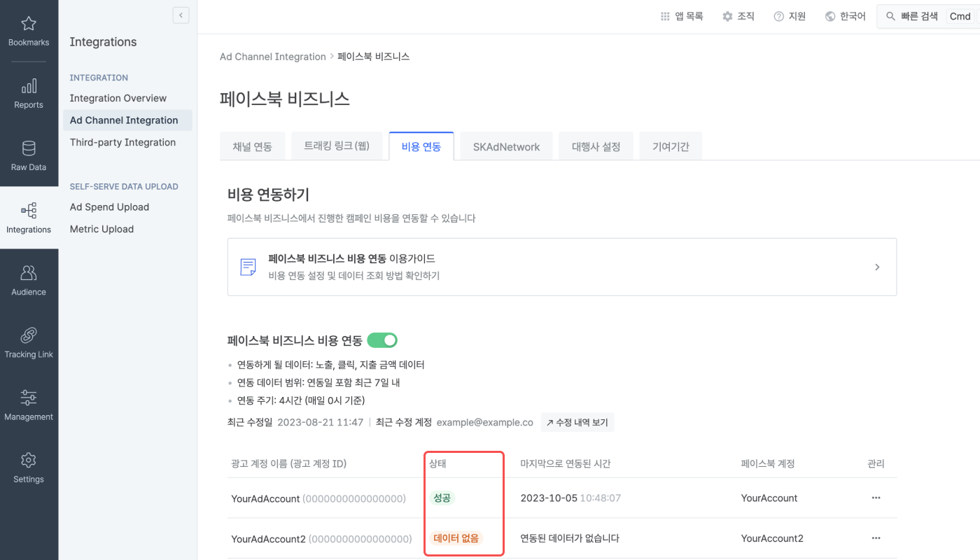980x560 pixels.
Task: Switch to 트래킹 링크 (웹) tab
Action: coord(337,147)
